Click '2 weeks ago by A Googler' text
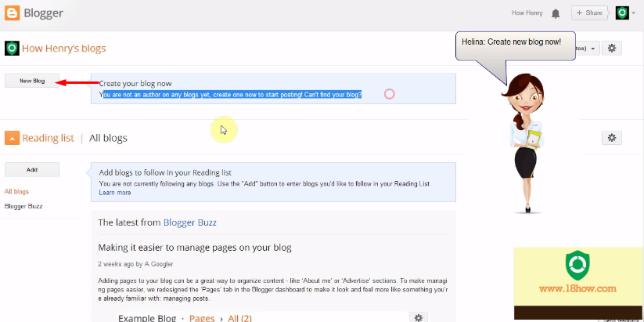644x322 pixels. [x=135, y=264]
